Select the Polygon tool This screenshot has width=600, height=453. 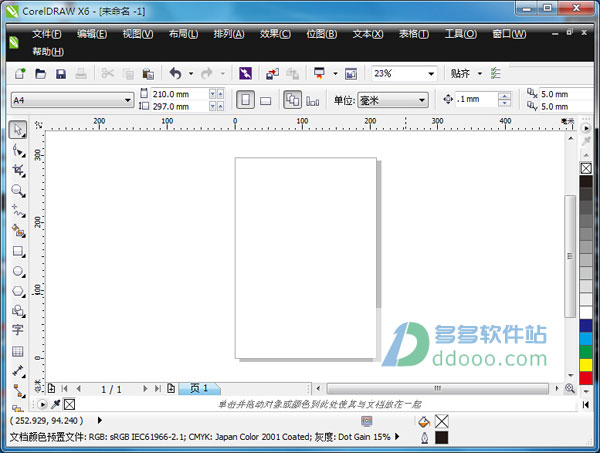[18, 291]
